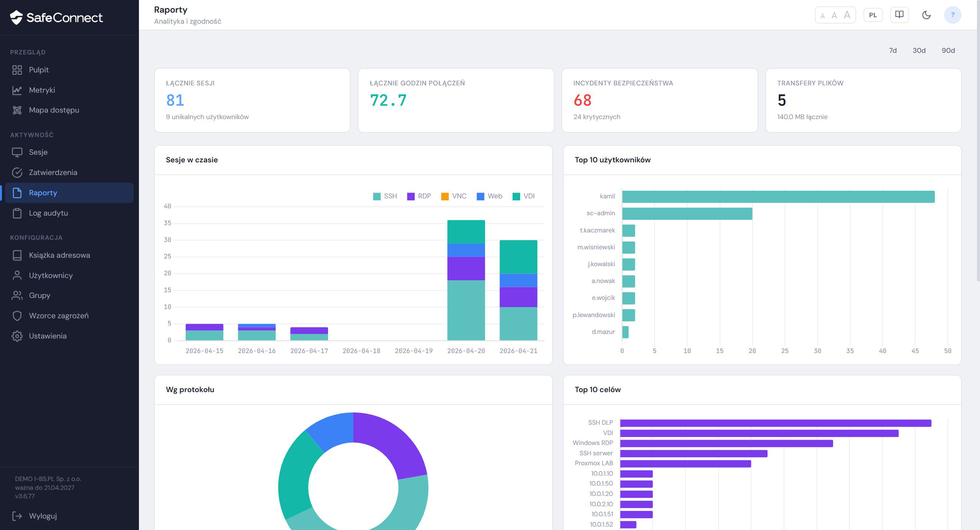The height and width of the screenshot is (530, 980).
Task: Click the Transfery plików value 5
Action: (782, 100)
